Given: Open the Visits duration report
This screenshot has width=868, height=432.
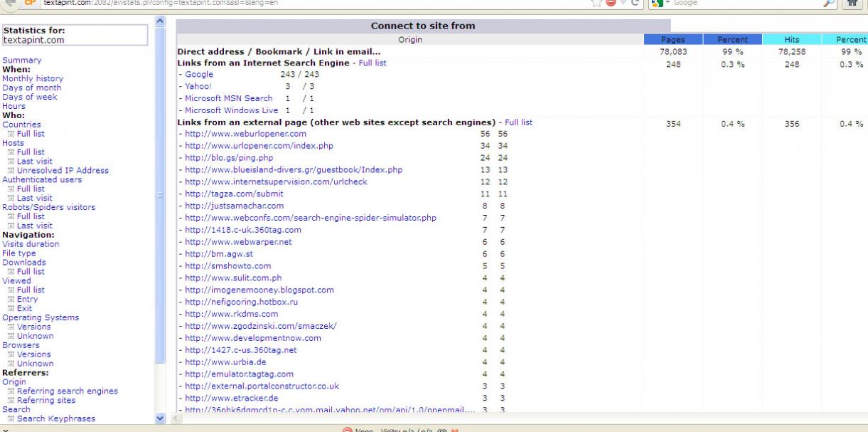Looking at the screenshot, I should click(31, 244).
